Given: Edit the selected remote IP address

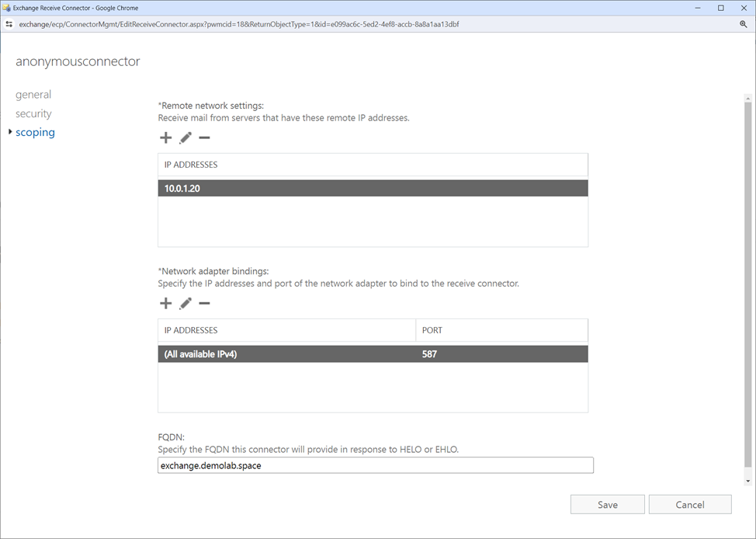Looking at the screenshot, I should (185, 137).
